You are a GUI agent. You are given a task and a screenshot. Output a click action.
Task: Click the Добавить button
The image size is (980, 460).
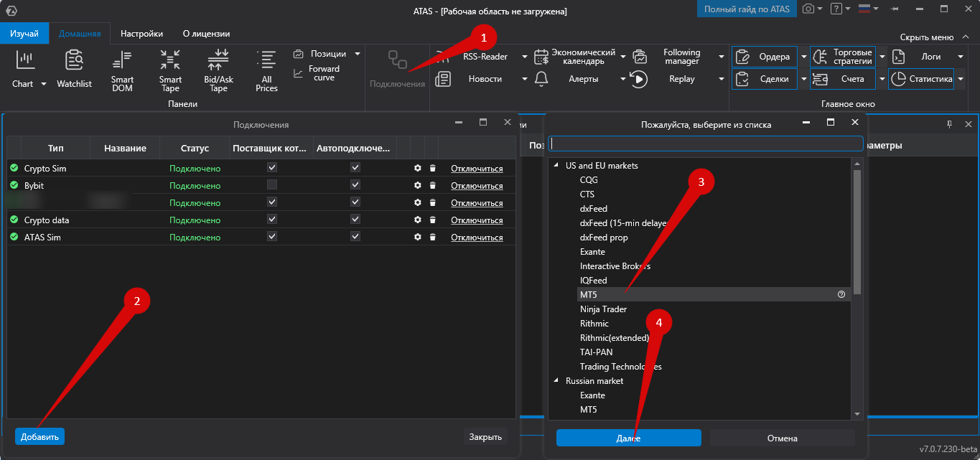(x=39, y=436)
